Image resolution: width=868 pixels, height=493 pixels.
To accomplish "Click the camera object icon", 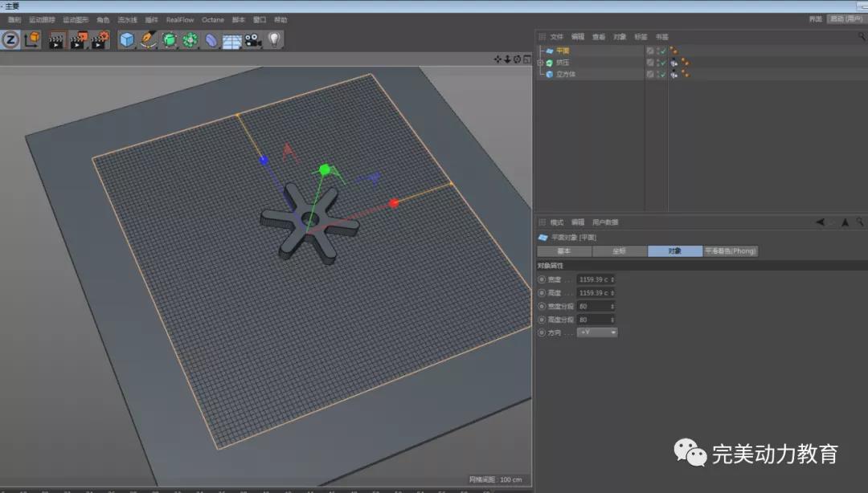I will coord(253,39).
